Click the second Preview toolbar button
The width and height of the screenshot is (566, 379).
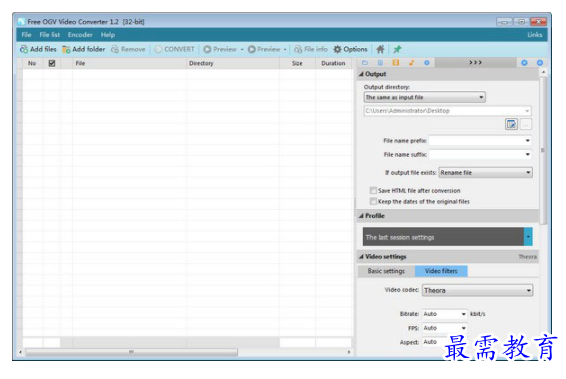coord(264,49)
